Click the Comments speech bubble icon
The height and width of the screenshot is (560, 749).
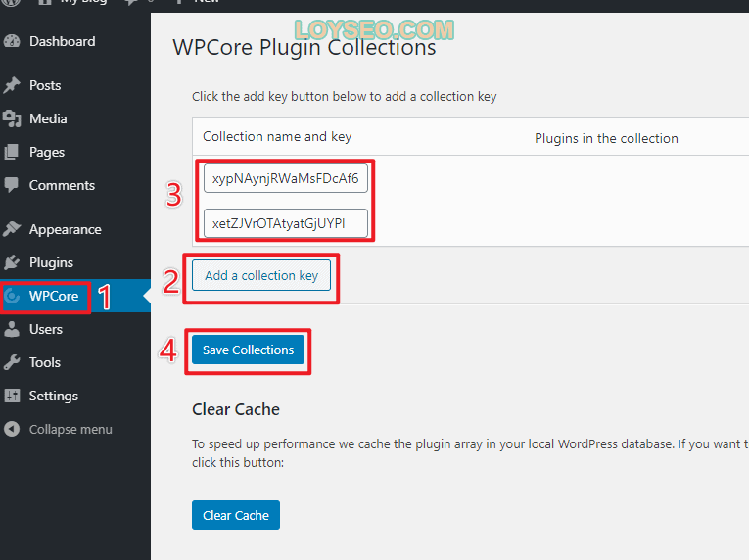point(12,185)
